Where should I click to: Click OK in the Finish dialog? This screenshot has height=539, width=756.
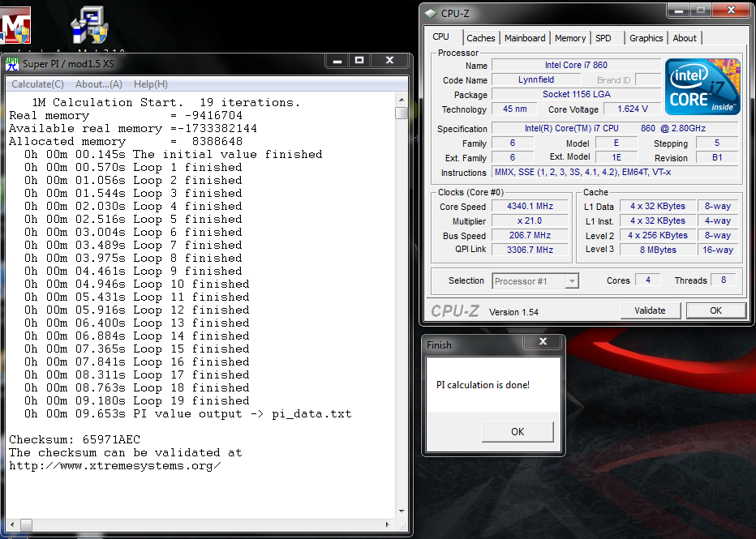click(518, 431)
